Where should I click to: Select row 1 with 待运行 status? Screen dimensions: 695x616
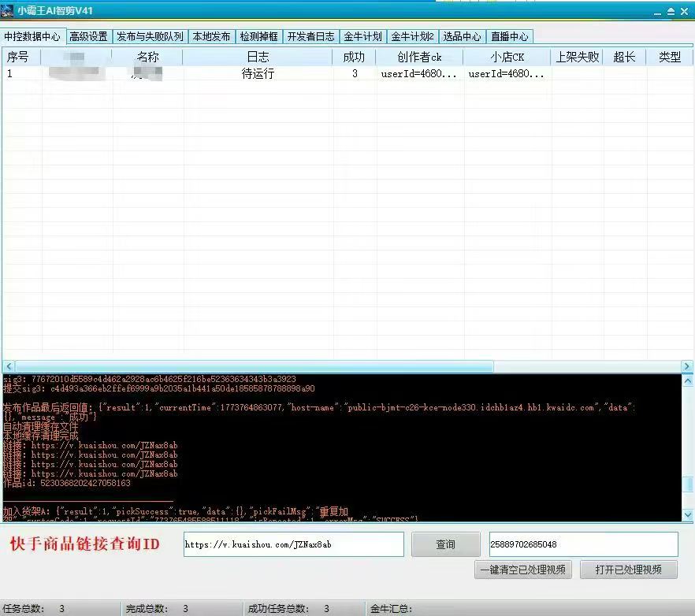(258, 74)
